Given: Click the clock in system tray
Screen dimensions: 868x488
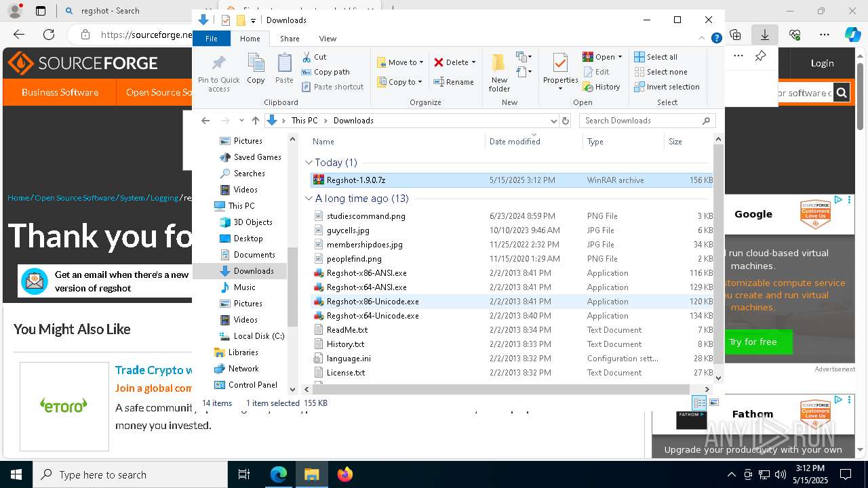Looking at the screenshot, I should 809,474.
